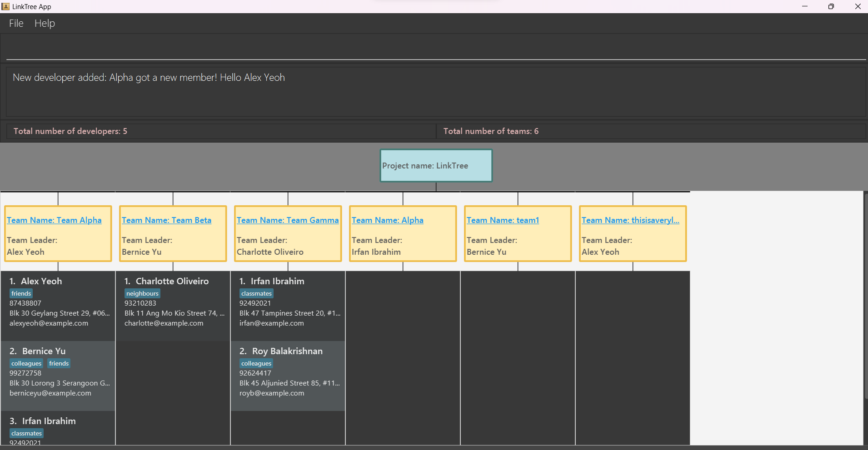This screenshot has height=450, width=868.
Task: Select Roy Balakrishnan developer card
Action: coord(288,376)
